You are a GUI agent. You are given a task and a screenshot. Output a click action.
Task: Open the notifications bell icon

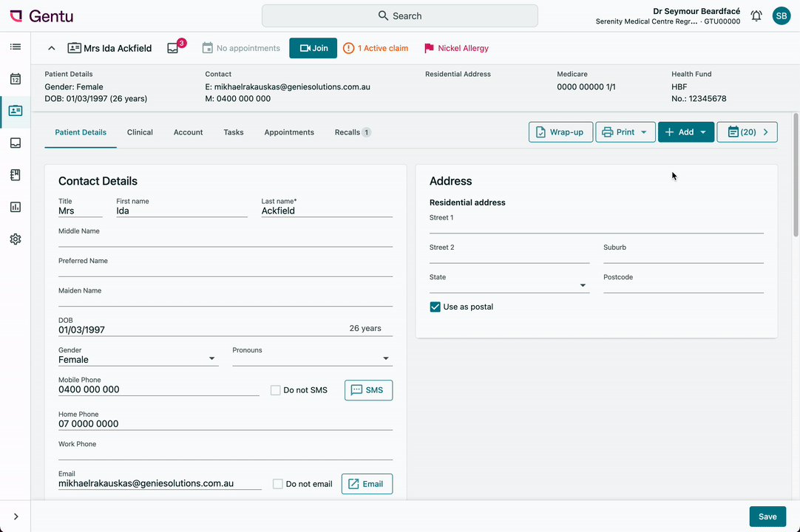point(756,16)
